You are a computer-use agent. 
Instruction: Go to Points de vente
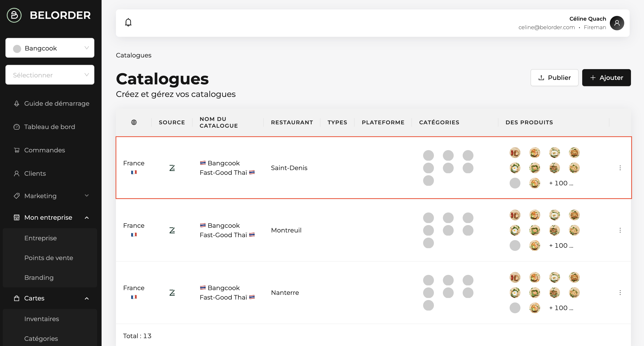[49, 258]
